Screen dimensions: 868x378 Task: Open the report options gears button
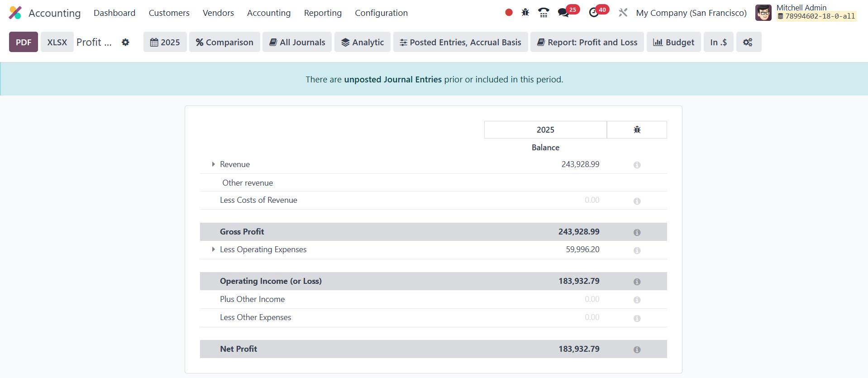click(x=748, y=42)
